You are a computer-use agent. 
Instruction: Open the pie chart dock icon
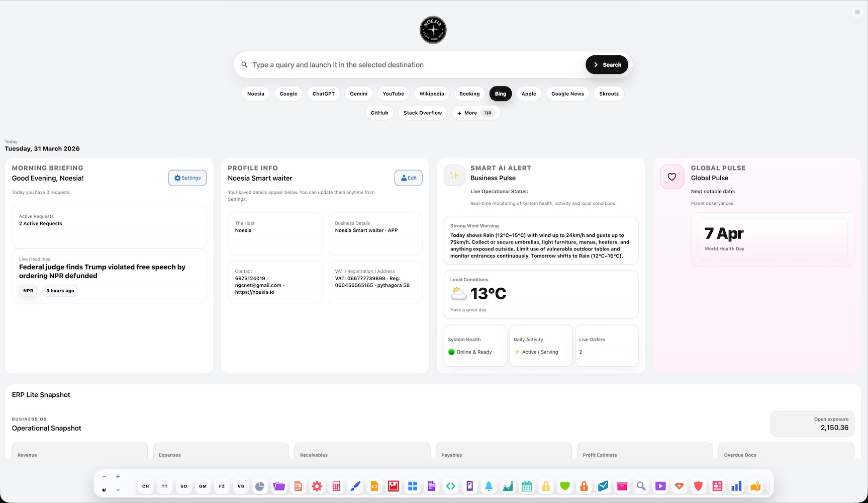pyautogui.click(x=260, y=486)
